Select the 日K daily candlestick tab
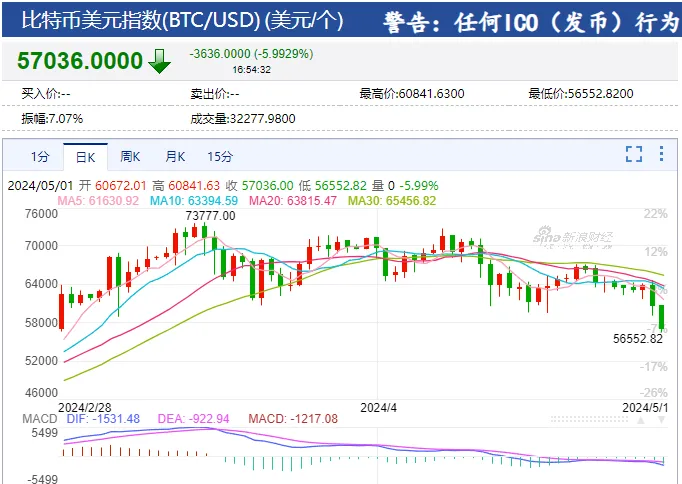The height and width of the screenshot is (484, 682). coord(85,156)
